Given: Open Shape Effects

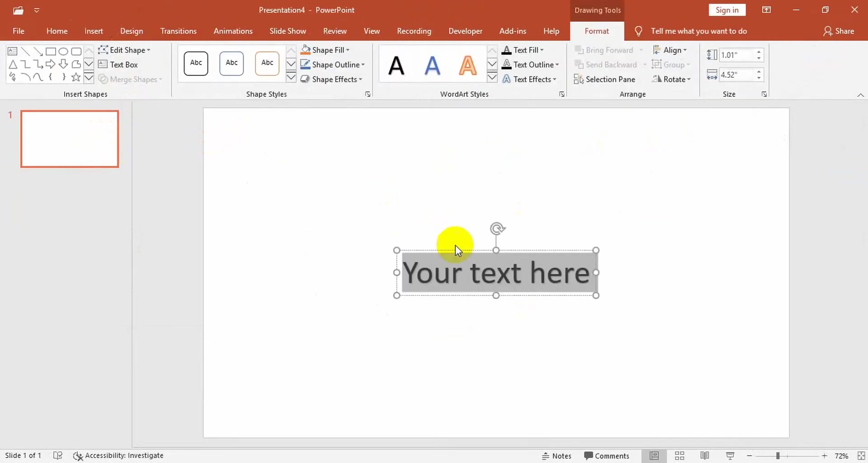Looking at the screenshot, I should pyautogui.click(x=332, y=79).
